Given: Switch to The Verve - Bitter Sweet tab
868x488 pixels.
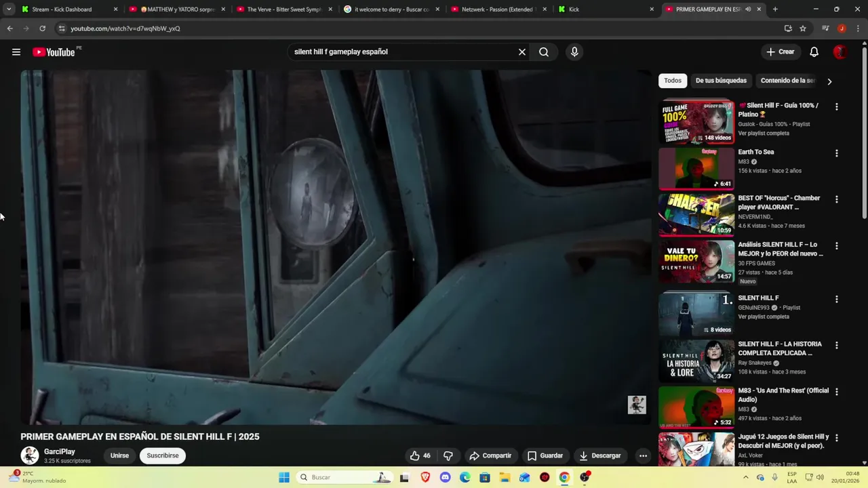Looking at the screenshot, I should click(x=285, y=9).
